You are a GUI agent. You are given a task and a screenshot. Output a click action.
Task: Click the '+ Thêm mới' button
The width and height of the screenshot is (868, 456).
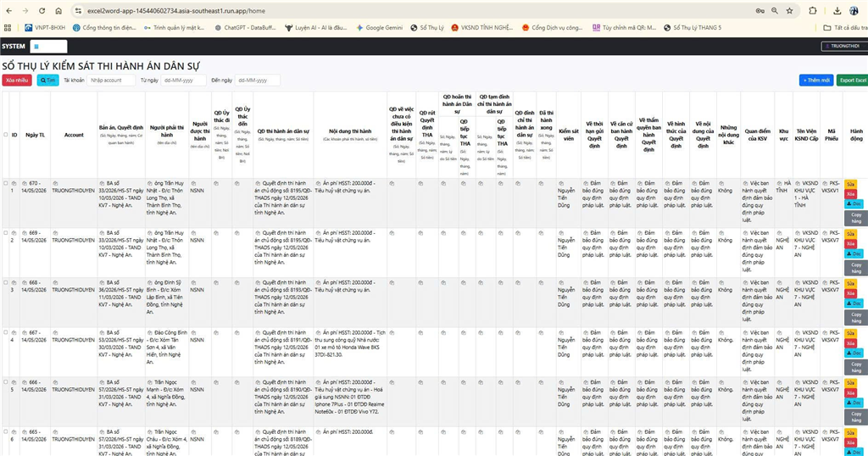click(x=816, y=81)
